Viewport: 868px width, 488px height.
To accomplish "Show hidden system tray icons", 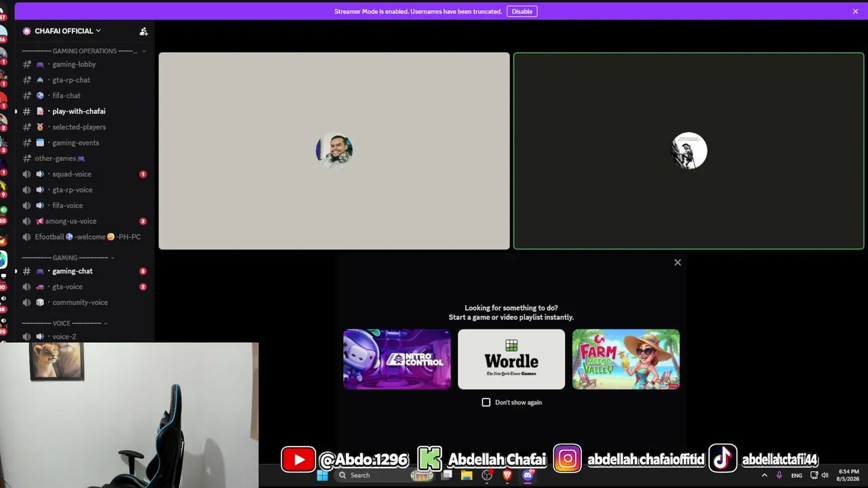I will click(x=764, y=475).
